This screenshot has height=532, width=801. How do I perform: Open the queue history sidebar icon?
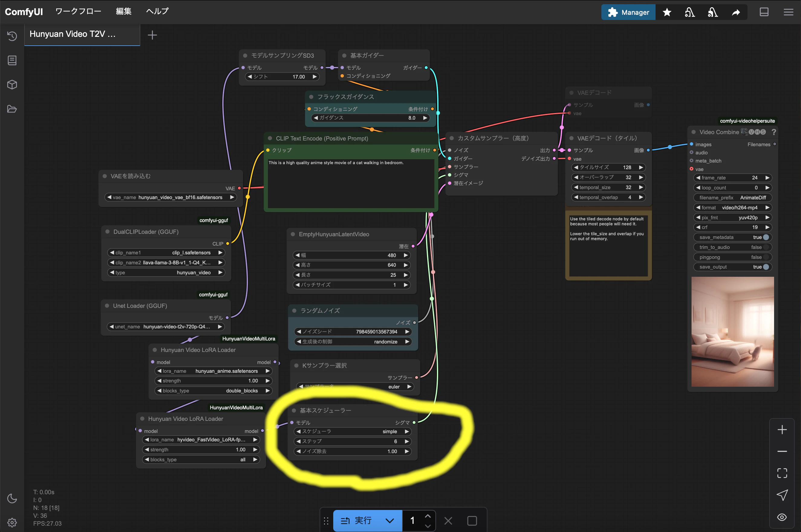tap(12, 36)
